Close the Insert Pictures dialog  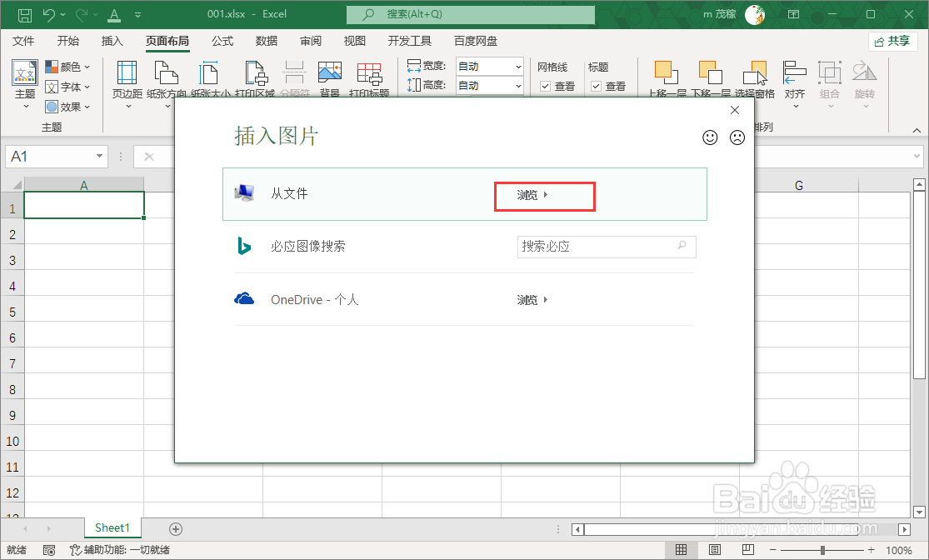735,110
